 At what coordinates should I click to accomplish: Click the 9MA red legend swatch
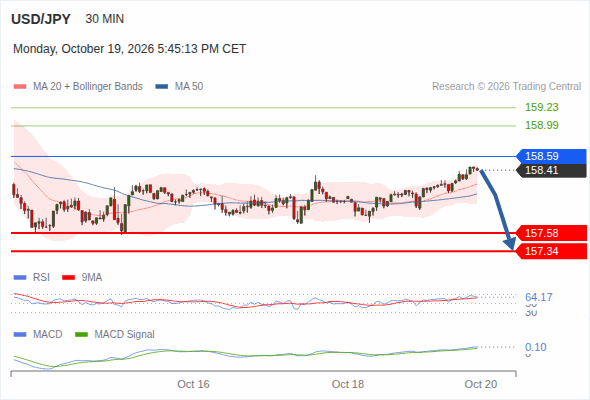point(68,278)
